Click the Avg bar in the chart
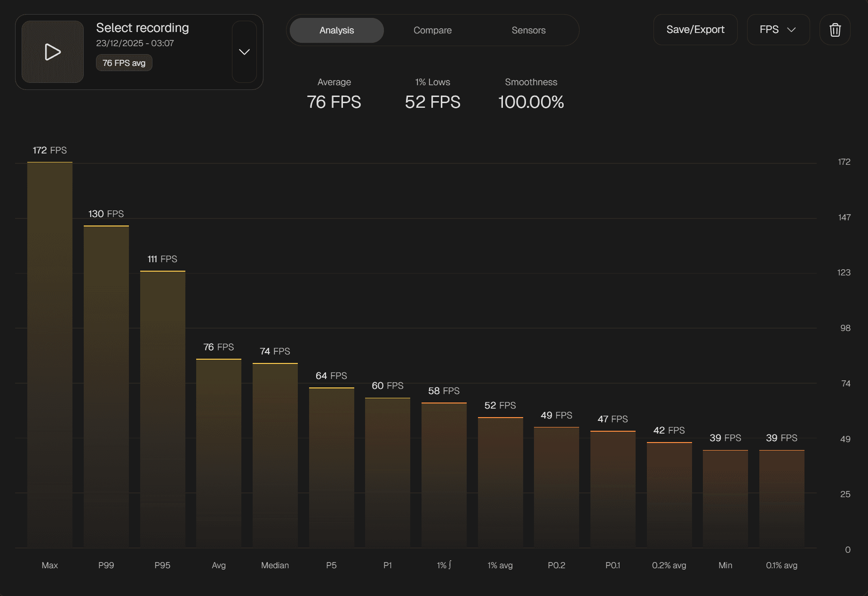The width and height of the screenshot is (868, 596). tap(219, 452)
